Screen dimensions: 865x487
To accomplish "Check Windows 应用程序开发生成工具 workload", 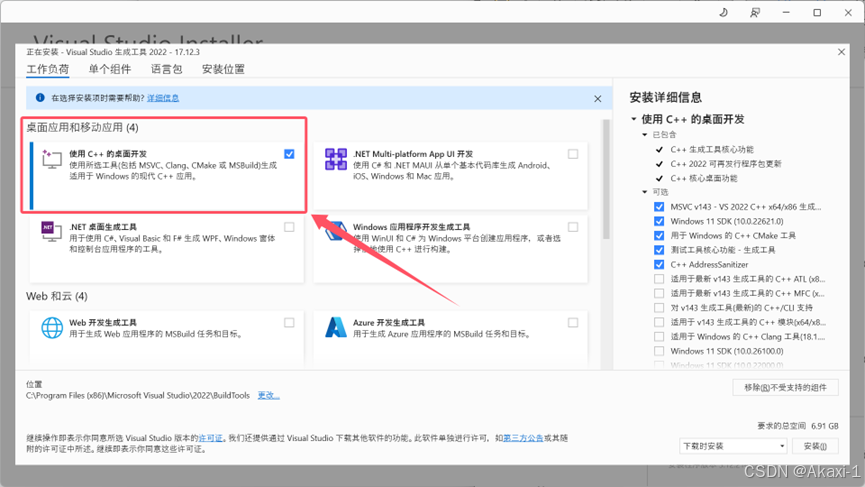I will coord(573,227).
